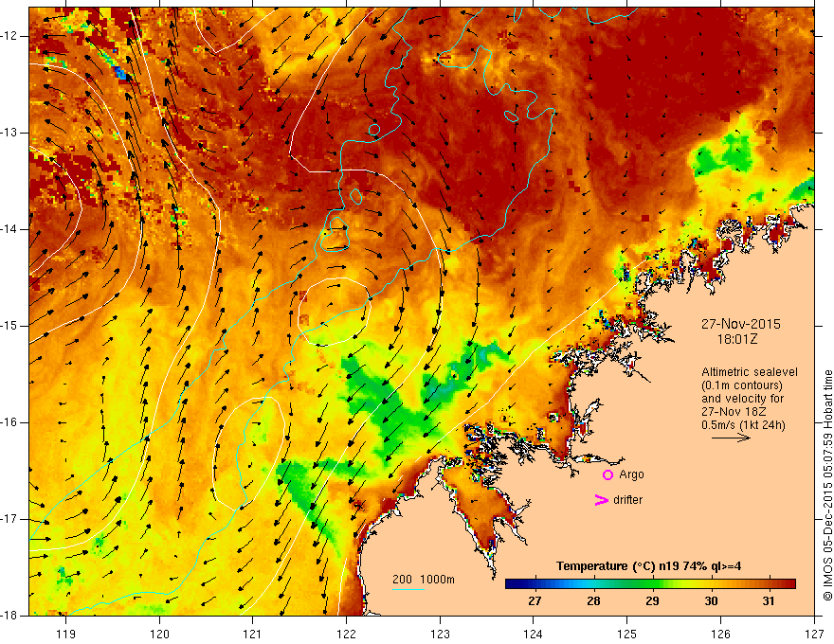Click the cyan 200 1000m isobath legend line
Screen dimensions: 834x644
tap(408, 589)
